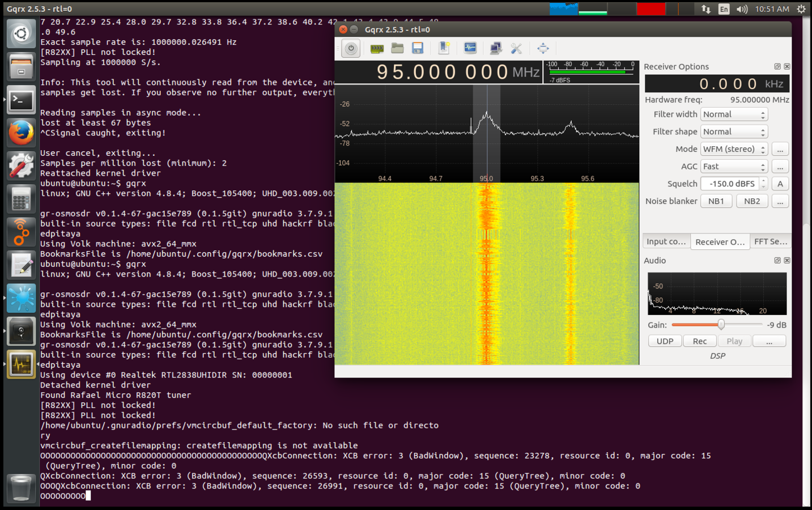812x510 pixels.
Task: Toggle the audio Rec button
Action: tap(700, 341)
